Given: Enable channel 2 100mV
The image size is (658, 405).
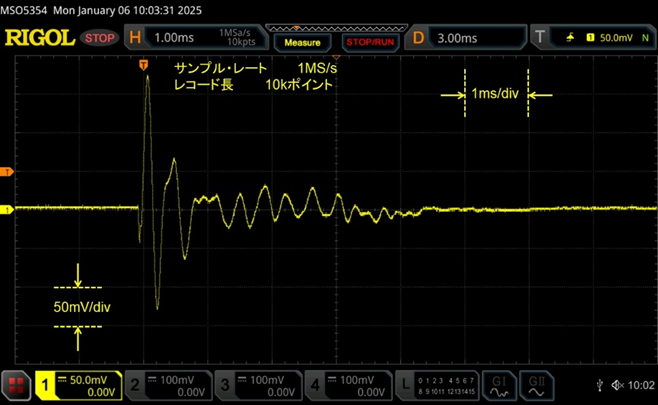Looking at the screenshot, I should [169, 386].
